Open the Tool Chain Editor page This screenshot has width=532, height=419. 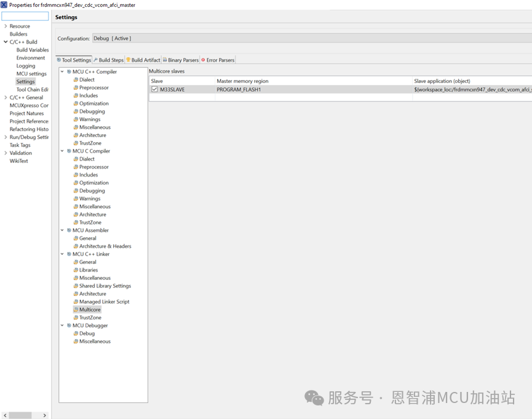(x=32, y=90)
